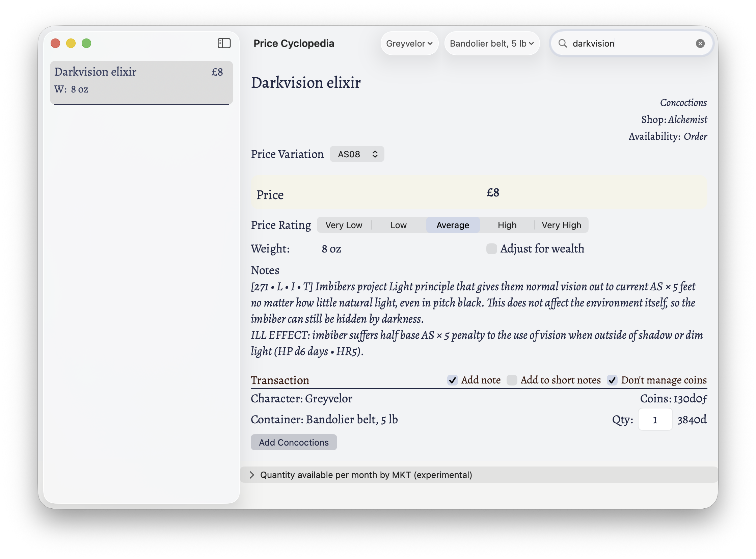756x559 pixels.
Task: Open the Bandolier belt container dropdown
Action: [x=492, y=43]
